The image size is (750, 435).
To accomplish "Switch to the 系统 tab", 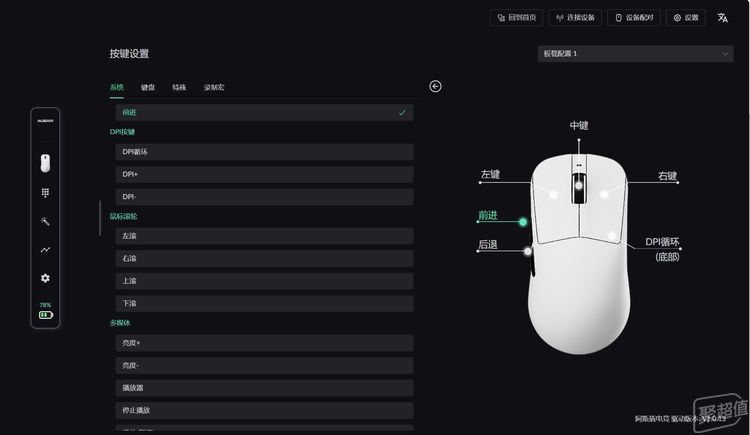I will (x=117, y=87).
